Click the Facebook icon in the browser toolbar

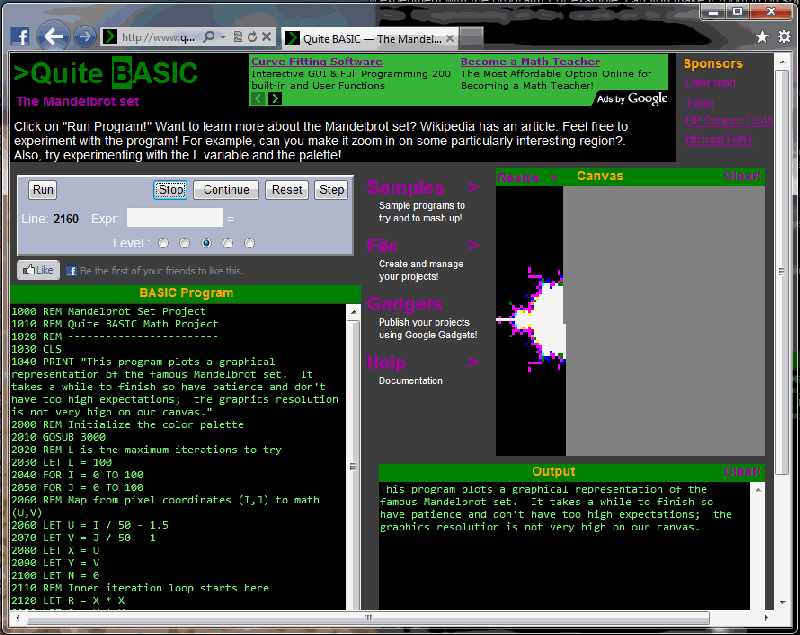(x=20, y=37)
